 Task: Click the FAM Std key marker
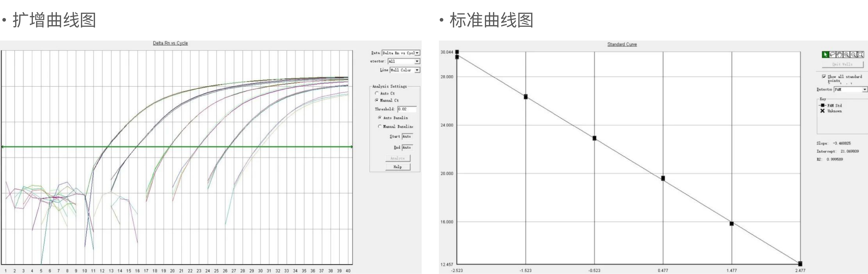pos(822,105)
